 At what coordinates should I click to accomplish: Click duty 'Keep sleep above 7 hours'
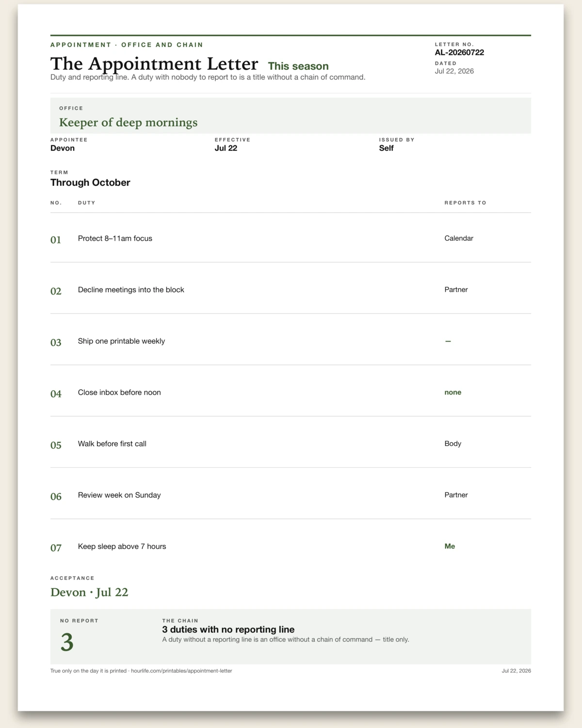coord(122,546)
